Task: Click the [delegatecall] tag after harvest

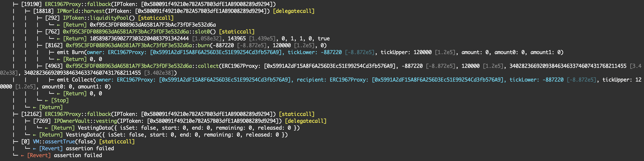Action: (294, 11)
